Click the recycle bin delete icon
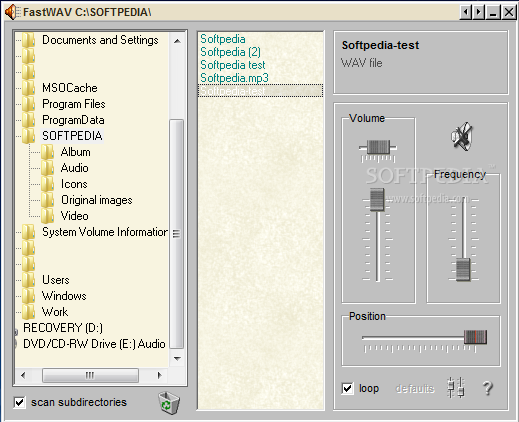519x422 pixels. pos(169,403)
